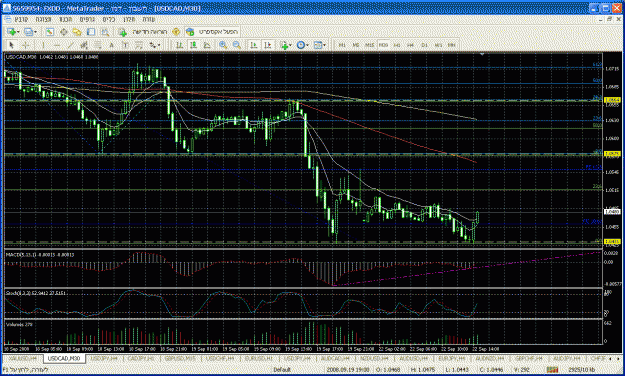The width and height of the screenshot is (625, 376).
Task: Switch chart to Bar Chart
Action: 179,45
